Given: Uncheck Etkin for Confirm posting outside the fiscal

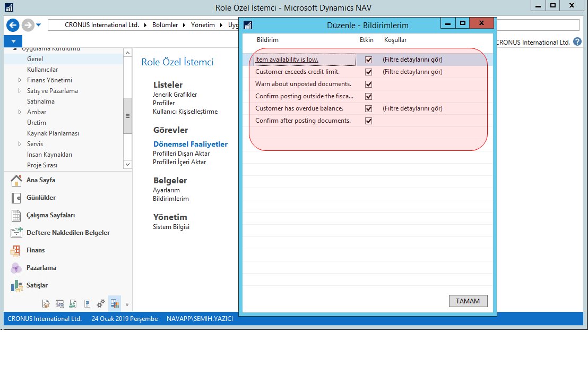Looking at the screenshot, I should (369, 97).
